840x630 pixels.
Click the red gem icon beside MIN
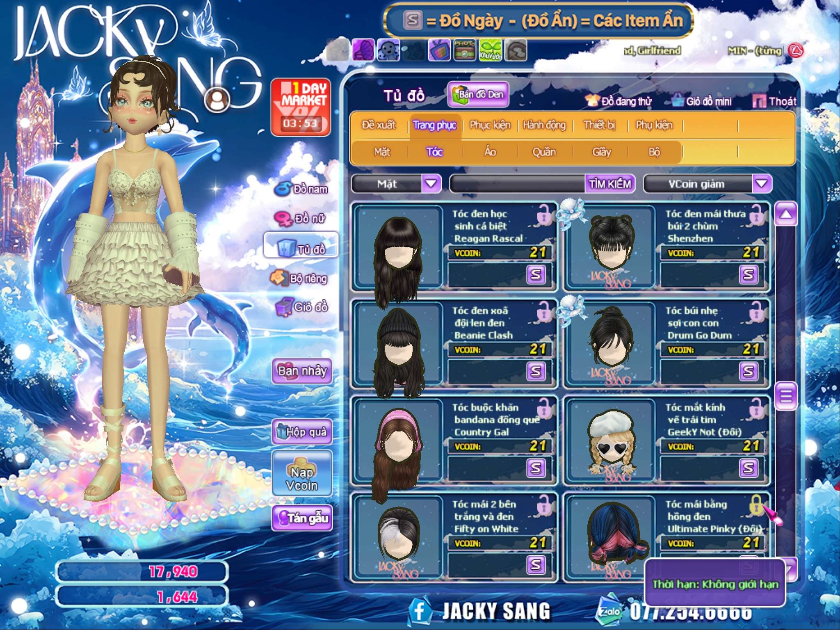[796, 51]
